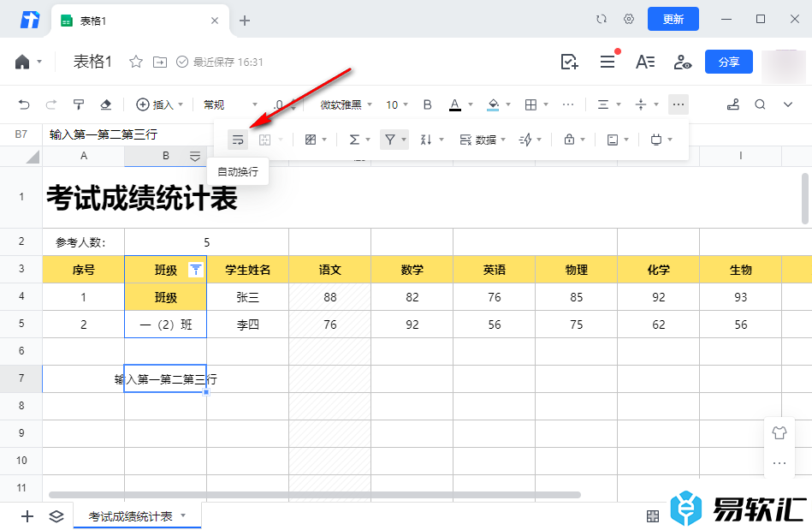Collapse the toolbar chevron
This screenshot has width=812, height=530.
tap(788, 104)
